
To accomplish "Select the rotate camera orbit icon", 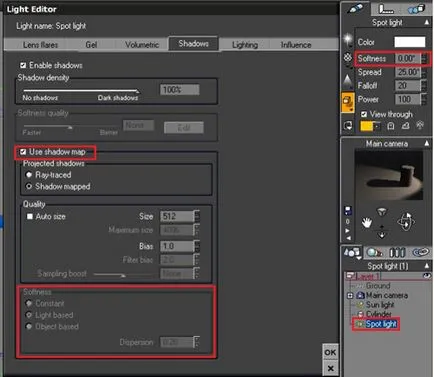I will pyautogui.click(x=406, y=222).
